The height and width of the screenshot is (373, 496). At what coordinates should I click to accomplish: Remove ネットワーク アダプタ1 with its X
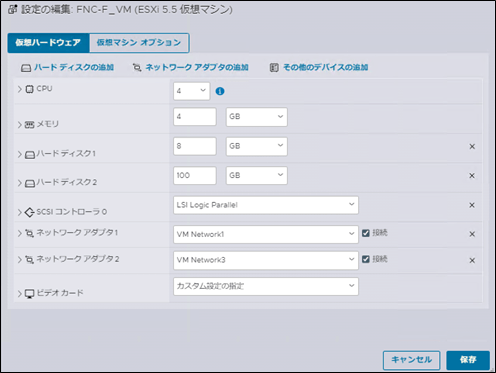click(472, 234)
